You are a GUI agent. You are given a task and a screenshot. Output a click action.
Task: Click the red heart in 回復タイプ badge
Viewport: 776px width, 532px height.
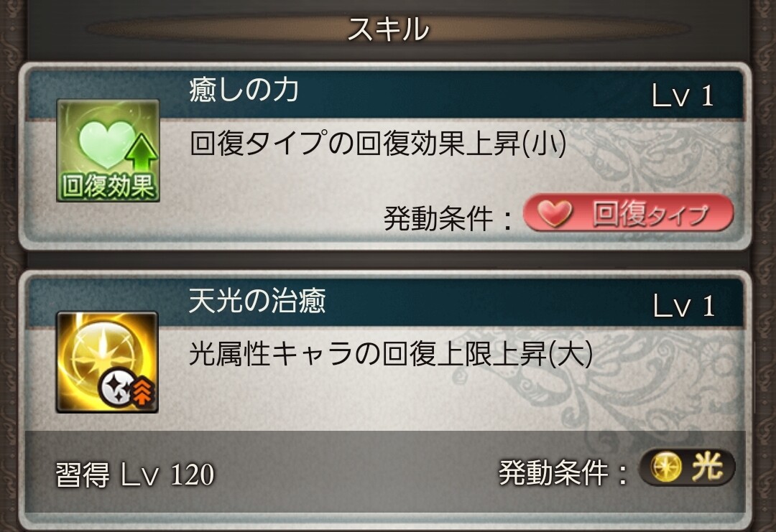click(554, 213)
